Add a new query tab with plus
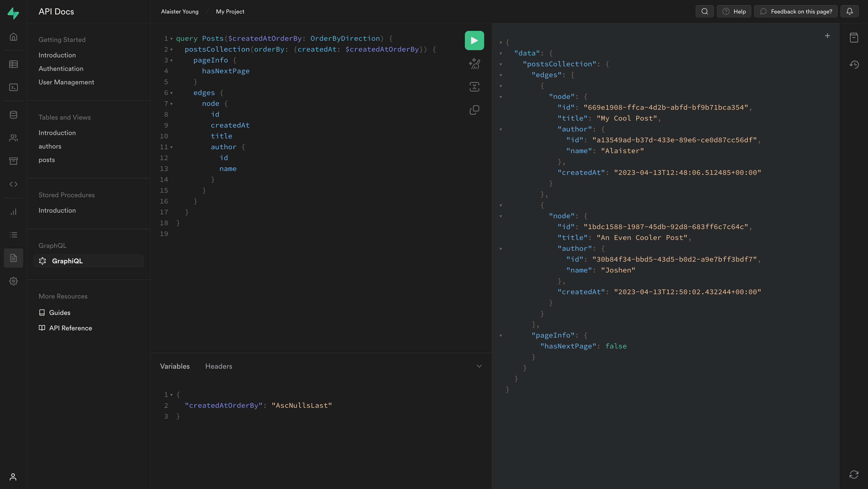Viewport: 868px width, 489px height. (x=827, y=36)
